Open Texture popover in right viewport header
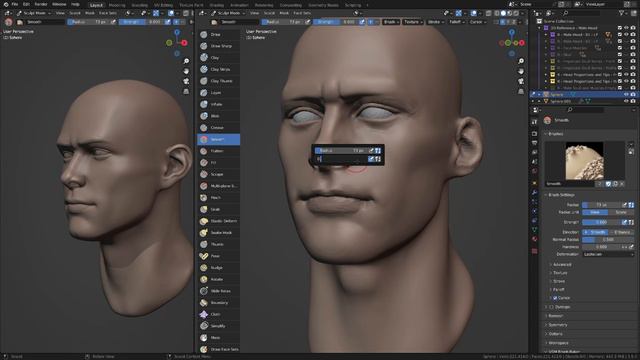This screenshot has width=640, height=360. coord(413,22)
